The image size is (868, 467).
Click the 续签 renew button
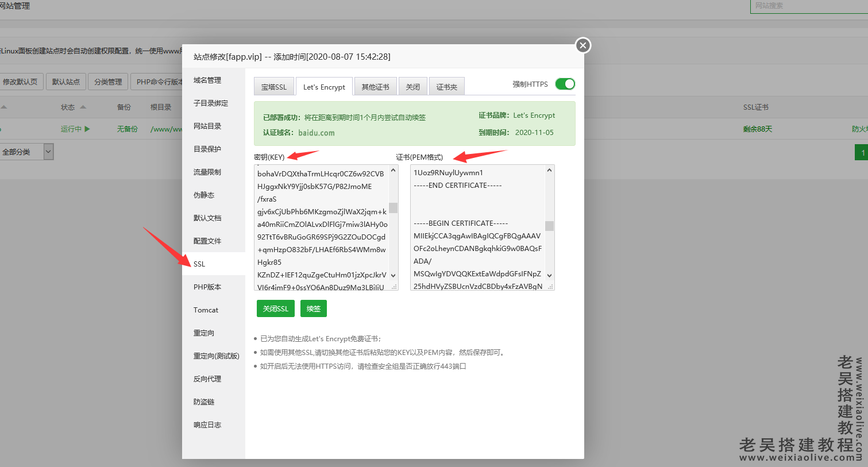pos(313,308)
